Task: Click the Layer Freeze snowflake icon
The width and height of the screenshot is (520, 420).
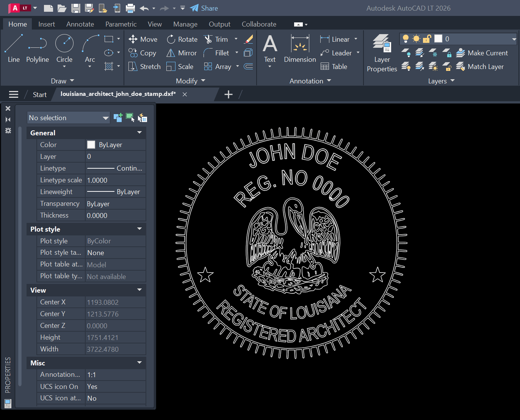Action: coord(433,53)
